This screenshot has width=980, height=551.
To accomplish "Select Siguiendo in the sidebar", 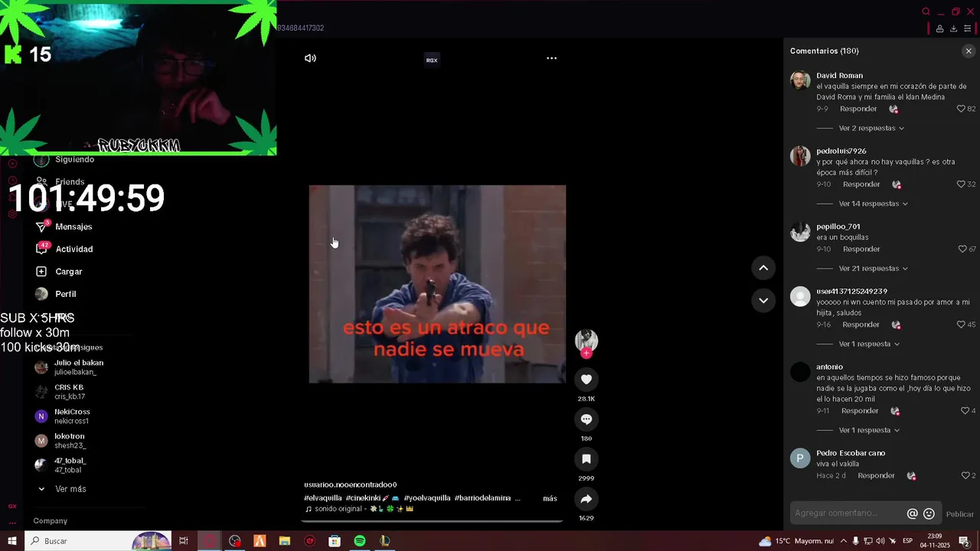I will point(74,160).
